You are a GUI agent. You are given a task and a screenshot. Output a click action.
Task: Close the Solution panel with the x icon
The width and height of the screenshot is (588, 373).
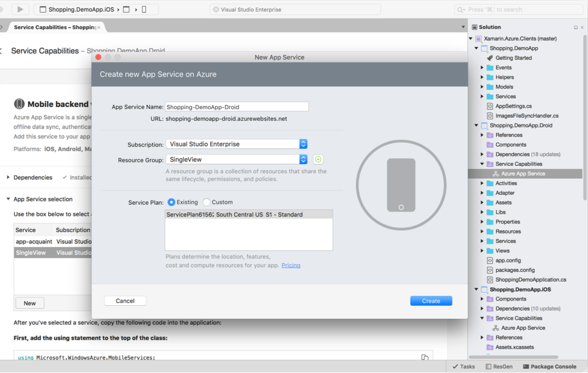[x=582, y=27]
